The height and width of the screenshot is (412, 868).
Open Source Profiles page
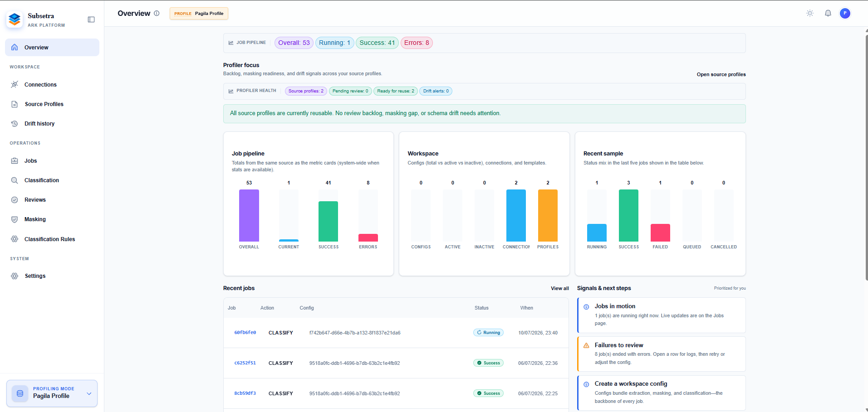(52, 104)
